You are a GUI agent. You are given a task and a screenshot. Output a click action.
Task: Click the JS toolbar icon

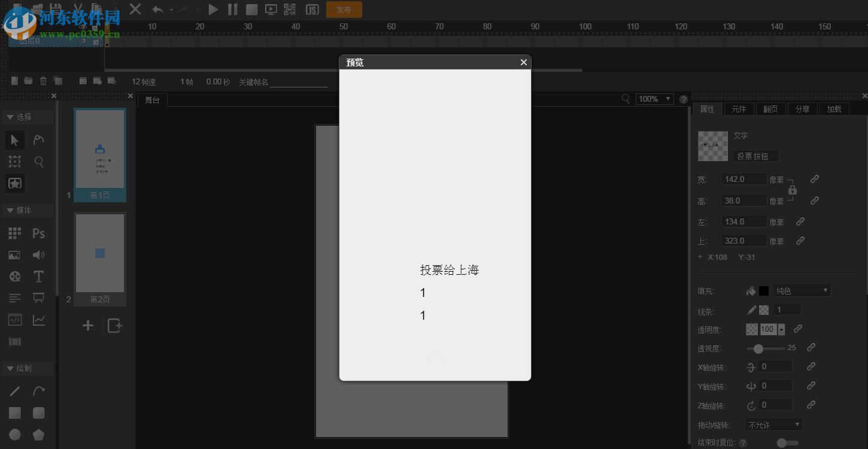tap(311, 10)
